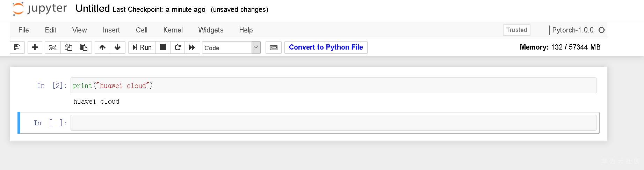Open the cell type Code dropdown

click(x=231, y=47)
